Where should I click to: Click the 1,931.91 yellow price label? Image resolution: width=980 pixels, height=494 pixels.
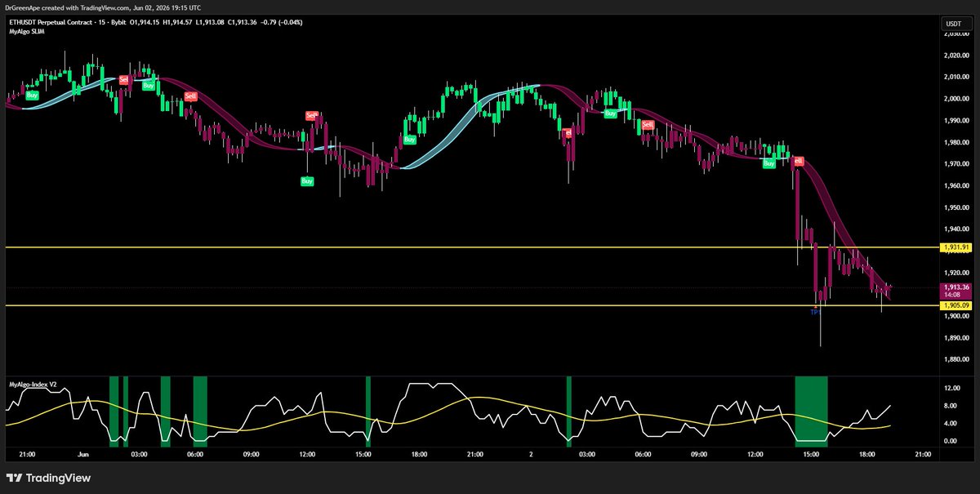click(x=955, y=247)
